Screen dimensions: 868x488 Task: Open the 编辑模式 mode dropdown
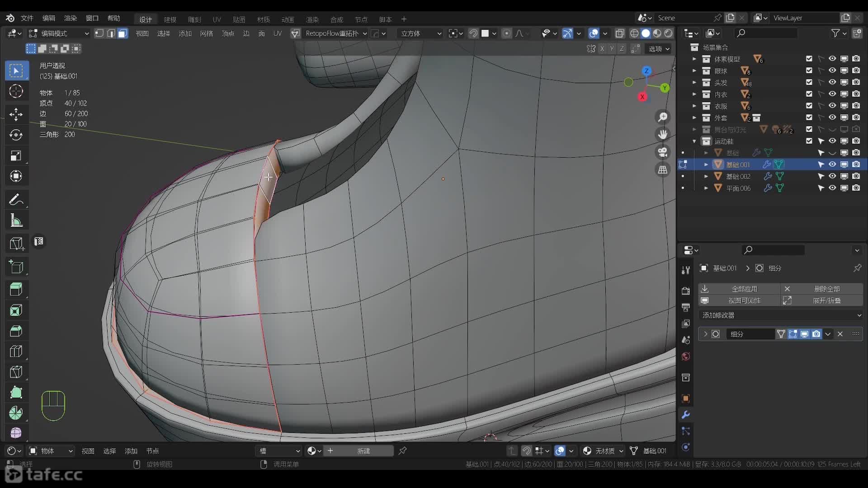click(x=59, y=33)
